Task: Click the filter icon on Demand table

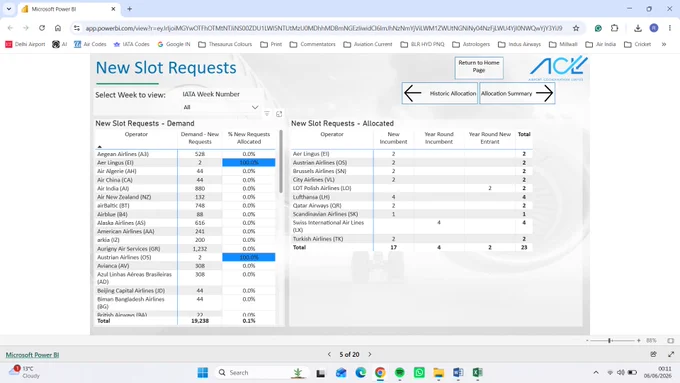Action: click(x=267, y=114)
